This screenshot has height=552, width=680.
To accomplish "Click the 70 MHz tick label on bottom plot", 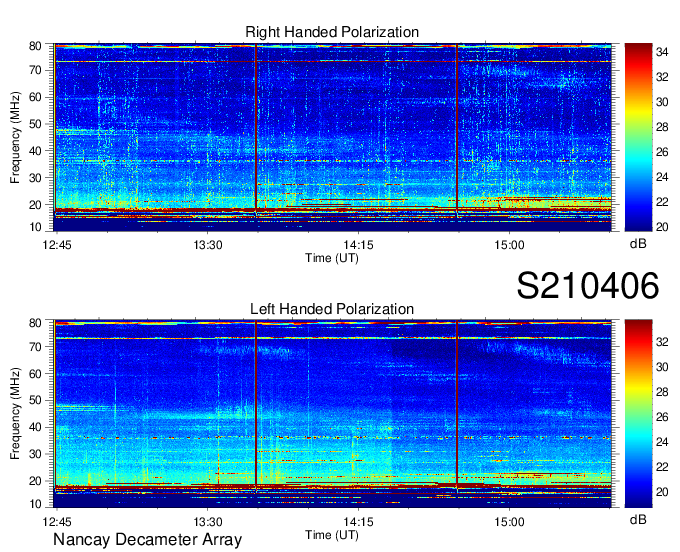I will pos(35,347).
